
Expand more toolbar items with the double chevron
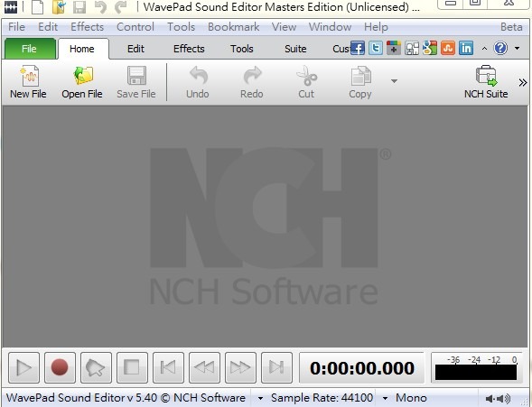point(523,82)
